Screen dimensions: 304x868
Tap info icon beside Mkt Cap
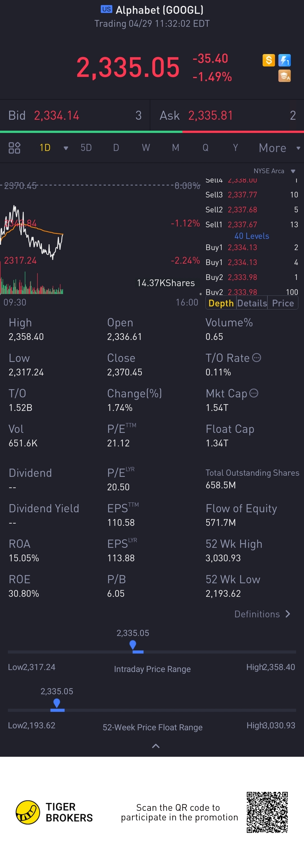pyautogui.click(x=254, y=393)
